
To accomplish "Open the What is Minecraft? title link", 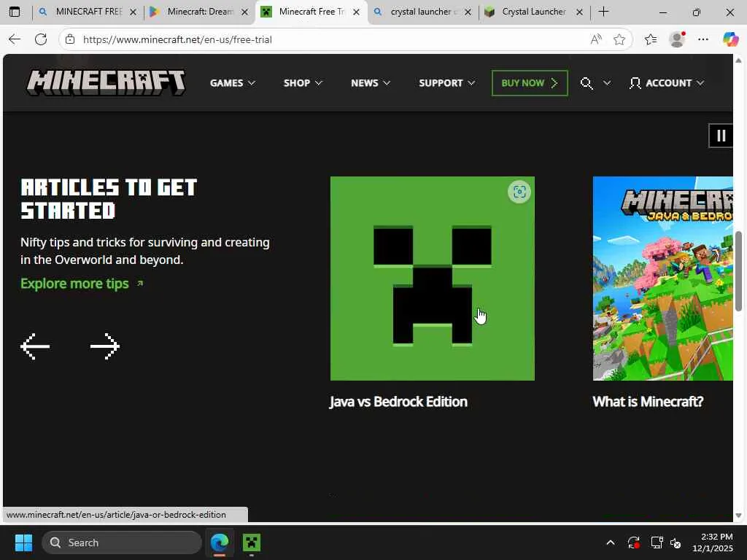I will click(x=648, y=402).
